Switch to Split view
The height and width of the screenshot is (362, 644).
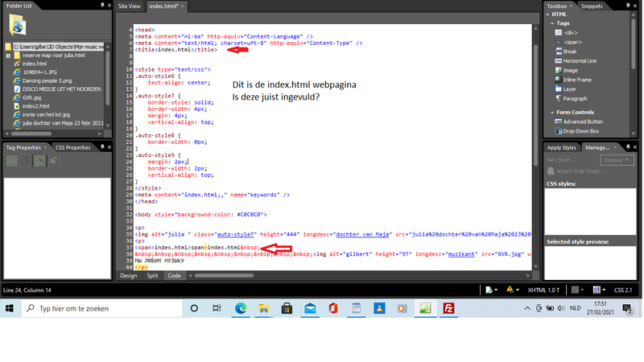151,275
